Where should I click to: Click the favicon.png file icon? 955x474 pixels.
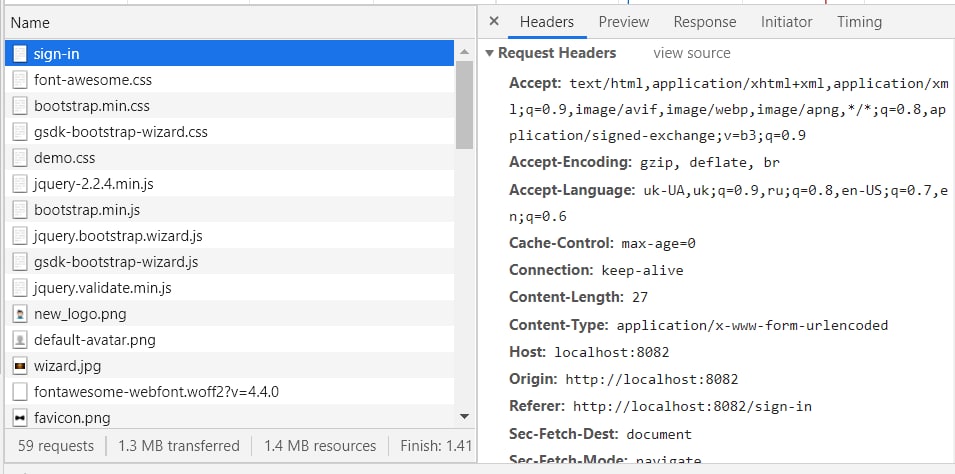[20, 417]
